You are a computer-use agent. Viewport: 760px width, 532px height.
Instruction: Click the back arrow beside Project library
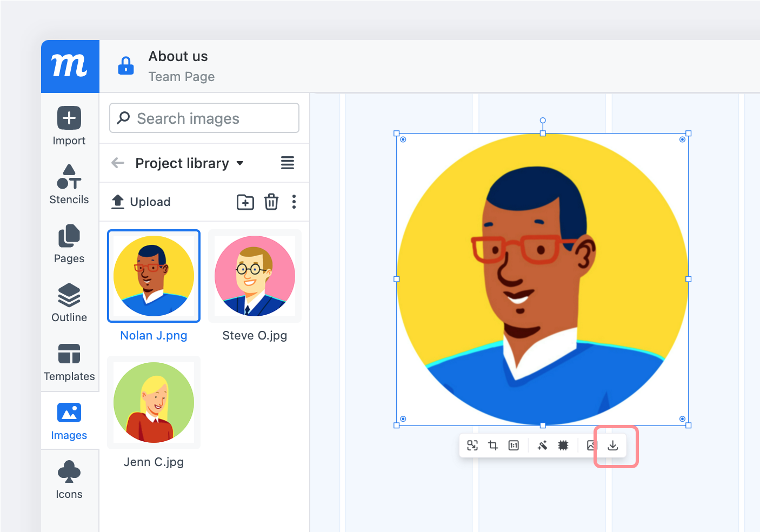tap(118, 163)
